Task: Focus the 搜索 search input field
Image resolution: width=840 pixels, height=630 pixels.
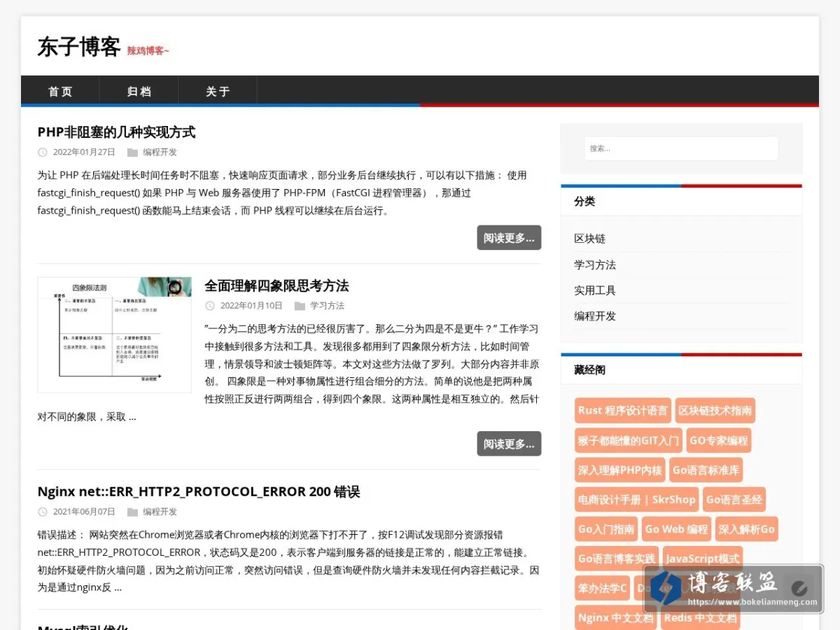Action: pyautogui.click(x=681, y=148)
